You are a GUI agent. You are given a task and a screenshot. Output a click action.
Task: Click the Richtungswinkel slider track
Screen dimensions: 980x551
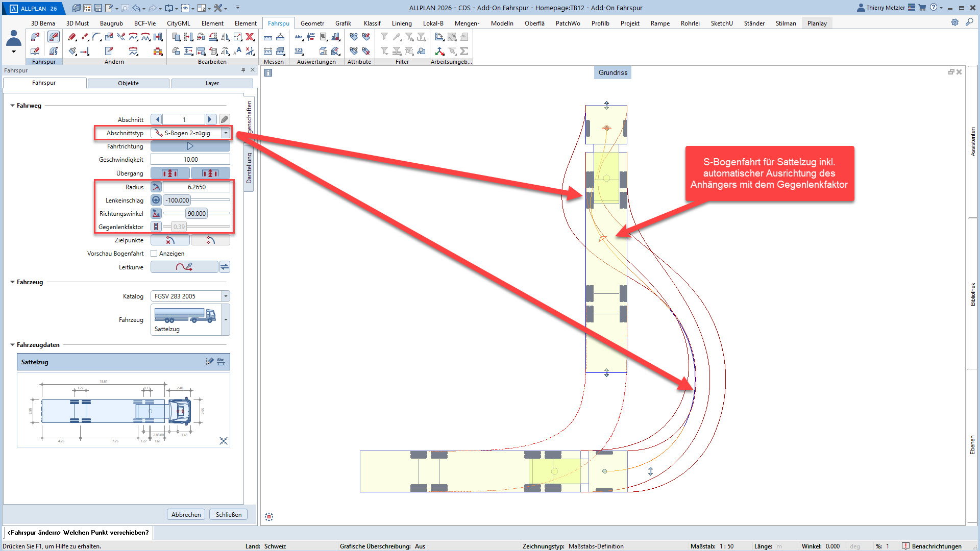(x=219, y=213)
